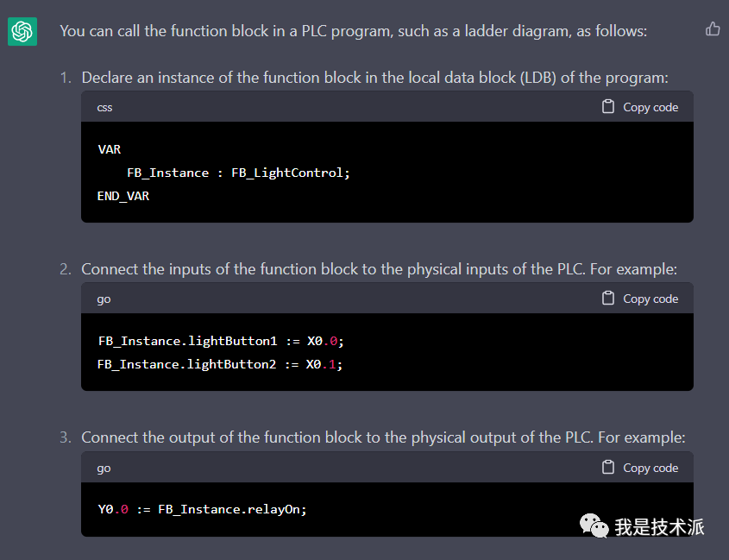Viewport: 729px width, 560px height.
Task: Click the 我是技术派 watermark text
Action: click(x=660, y=526)
